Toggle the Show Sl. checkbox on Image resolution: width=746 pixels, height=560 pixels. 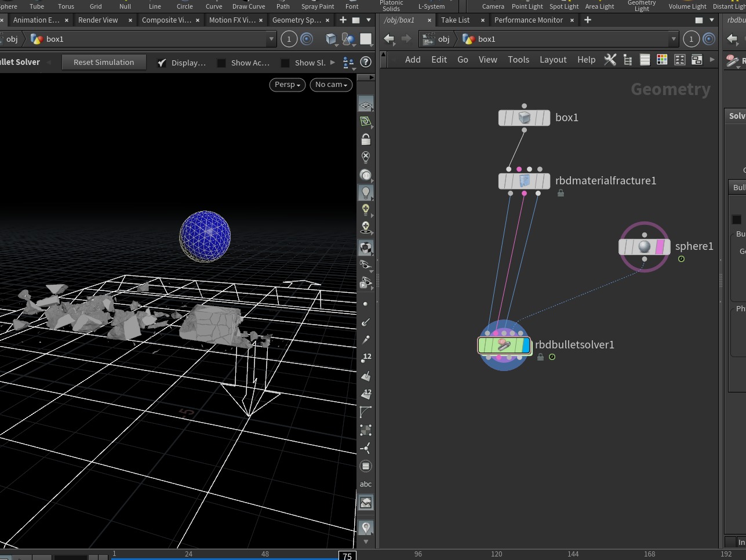(285, 63)
